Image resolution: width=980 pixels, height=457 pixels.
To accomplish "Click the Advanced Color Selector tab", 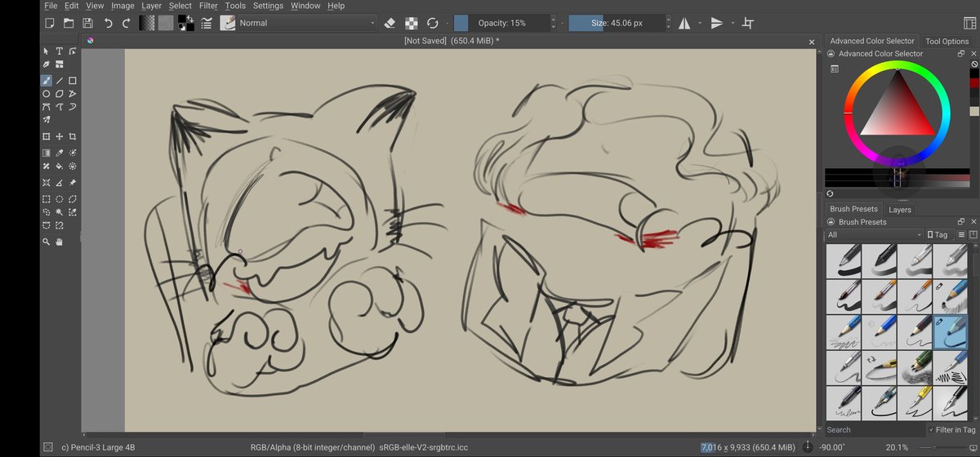I will coord(871,41).
